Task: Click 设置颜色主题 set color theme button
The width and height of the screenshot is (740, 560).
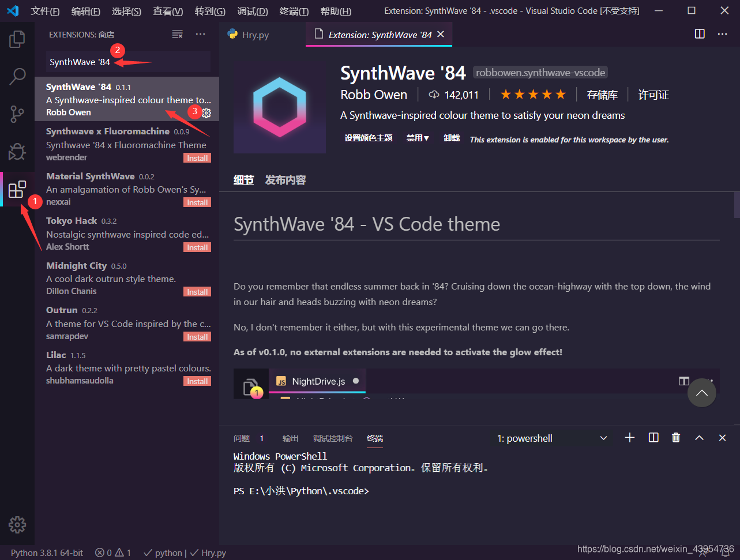Action: tap(369, 138)
